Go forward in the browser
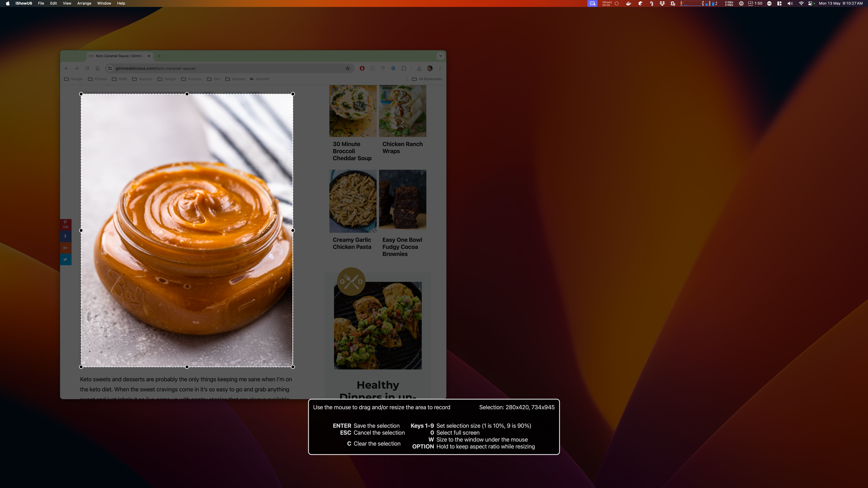This screenshot has width=868, height=488. pos(77,68)
